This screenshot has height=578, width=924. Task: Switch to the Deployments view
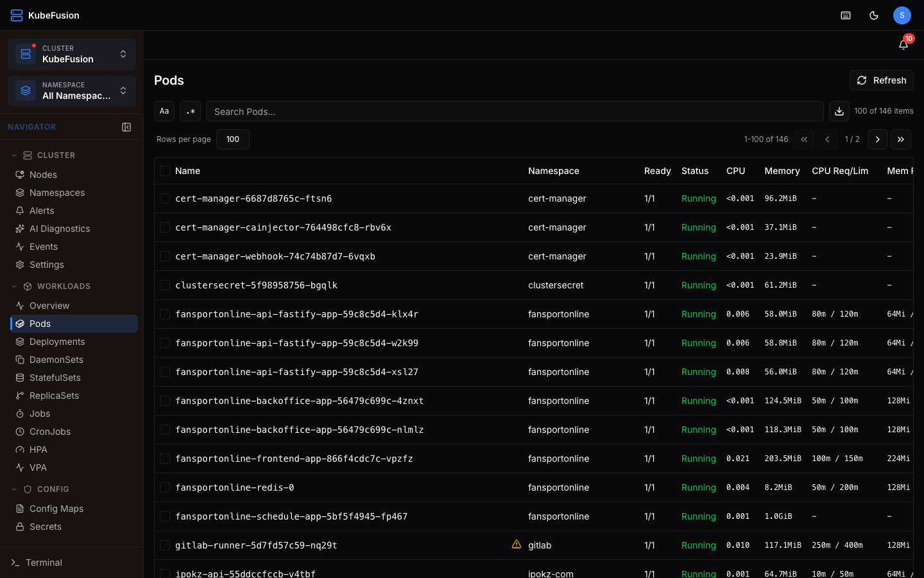(56, 342)
